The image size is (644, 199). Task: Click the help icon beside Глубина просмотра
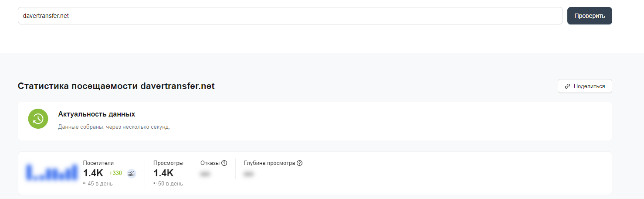(x=299, y=163)
